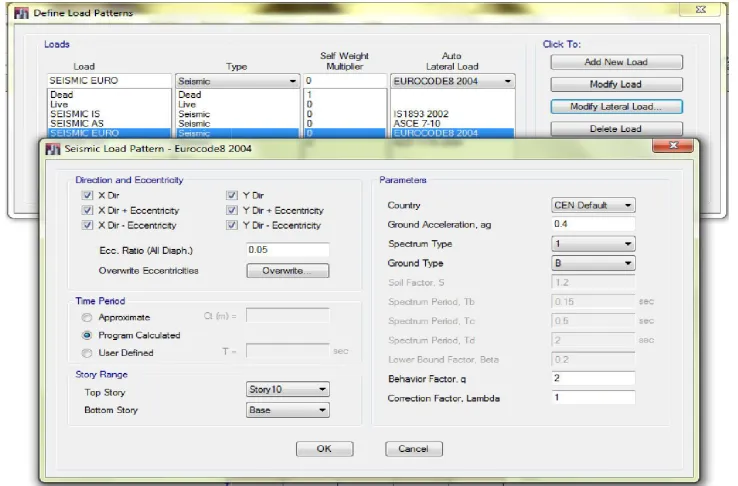
Task: Click the disabled Lower Bound Factor Beta field
Action: [x=593, y=359]
